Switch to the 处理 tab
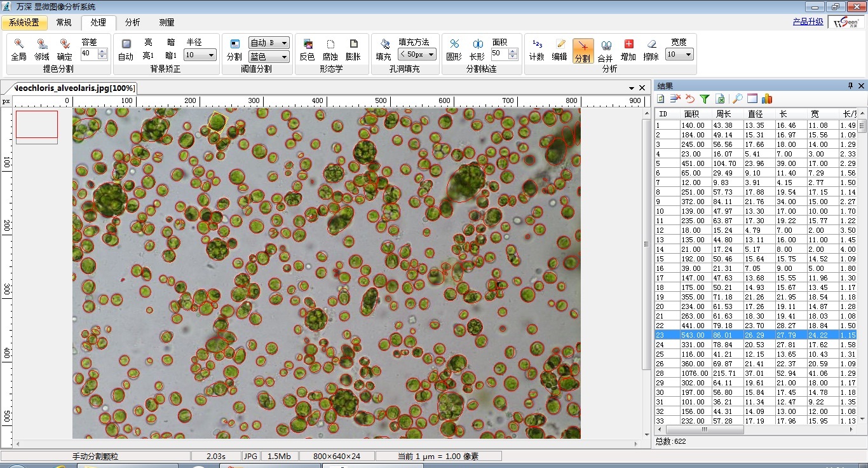Screen dimensions: 868x468 tap(98, 23)
